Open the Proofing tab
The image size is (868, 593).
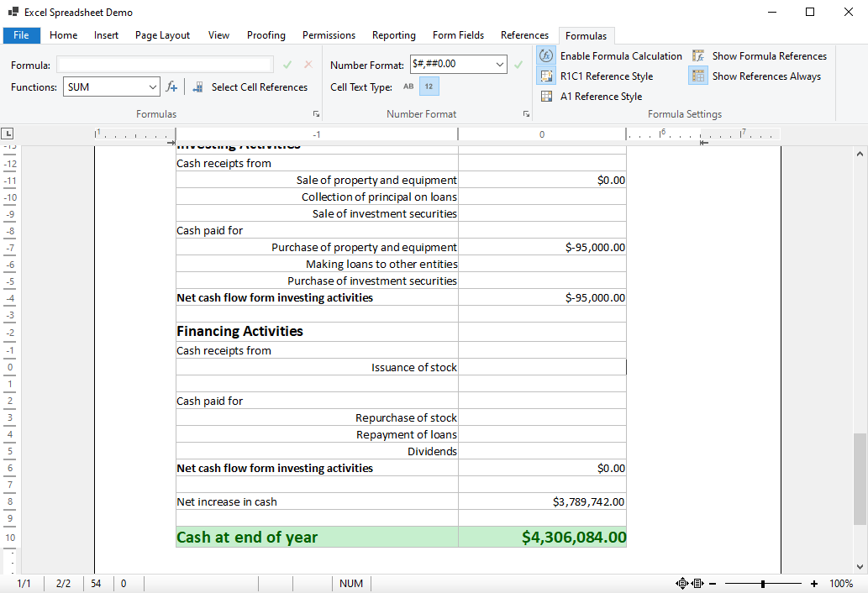(x=266, y=34)
